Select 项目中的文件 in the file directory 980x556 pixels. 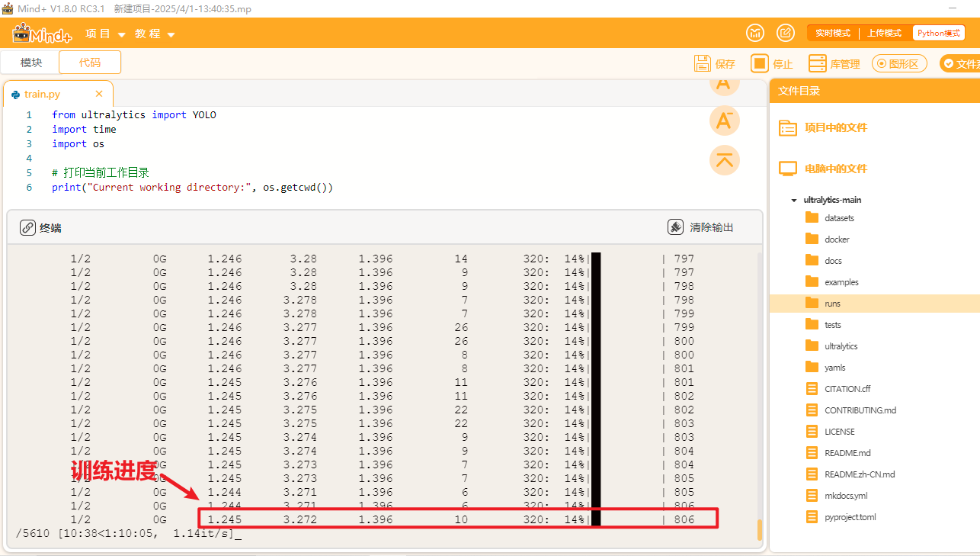(x=823, y=127)
